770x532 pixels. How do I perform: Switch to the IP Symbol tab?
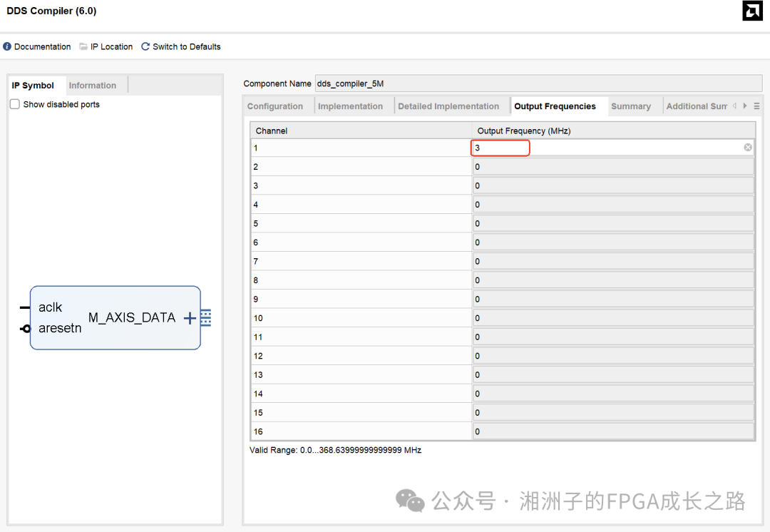33,86
